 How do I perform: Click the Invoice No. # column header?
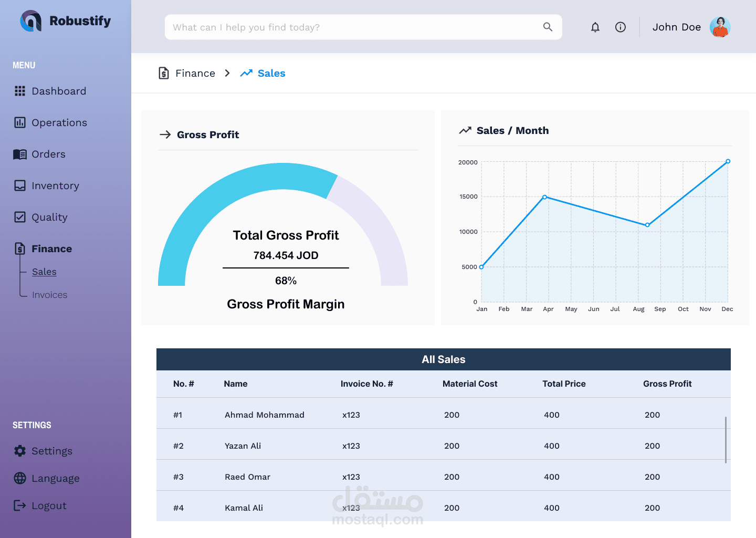point(366,384)
